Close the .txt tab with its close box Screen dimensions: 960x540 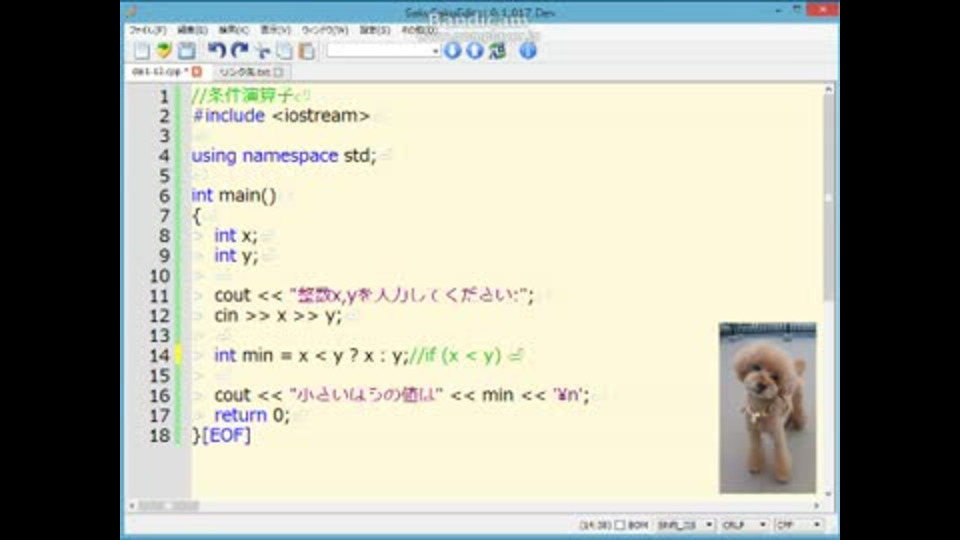(279, 72)
